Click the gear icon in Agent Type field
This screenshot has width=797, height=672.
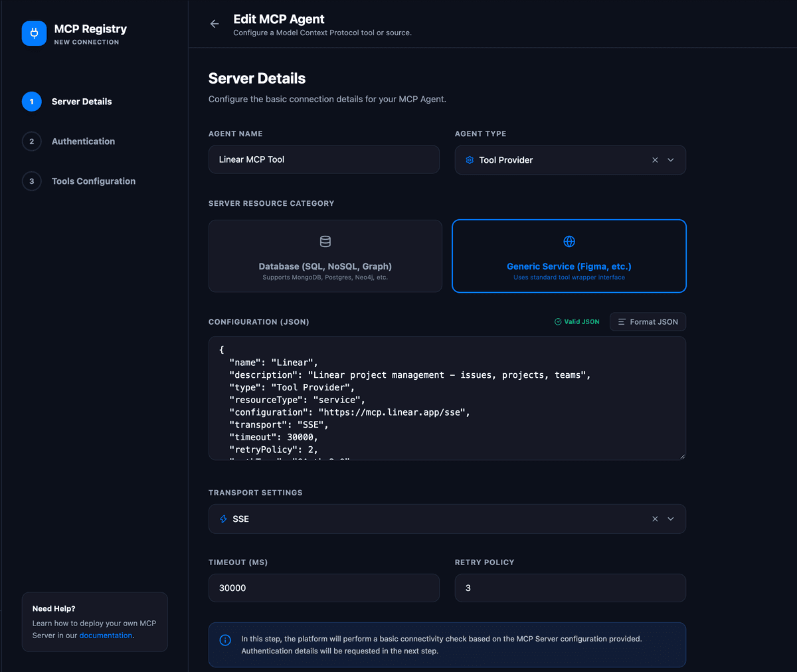pyautogui.click(x=470, y=160)
